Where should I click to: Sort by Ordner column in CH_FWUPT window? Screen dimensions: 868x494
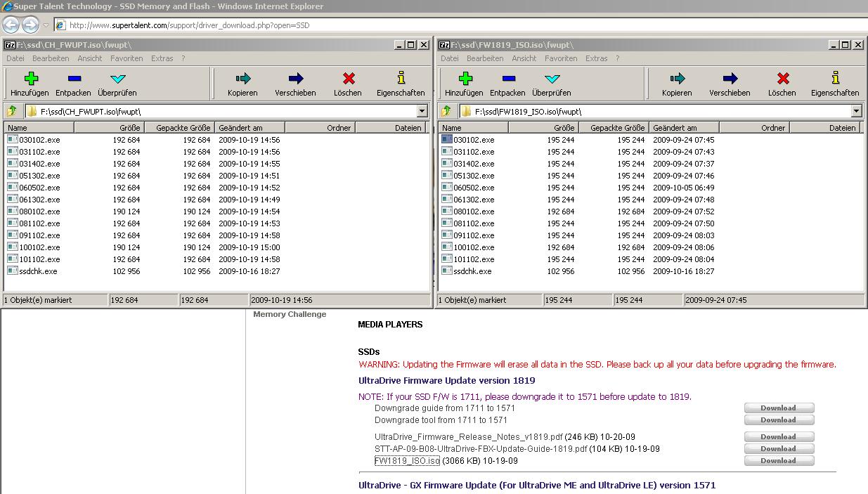[320, 128]
